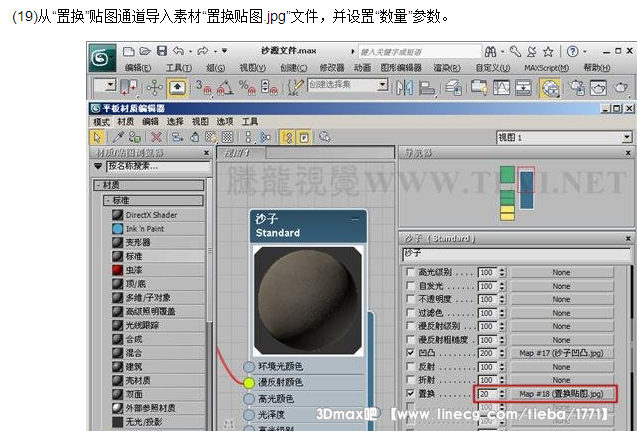Click the Undo arrow icon
637x431 pixels.
178,51
